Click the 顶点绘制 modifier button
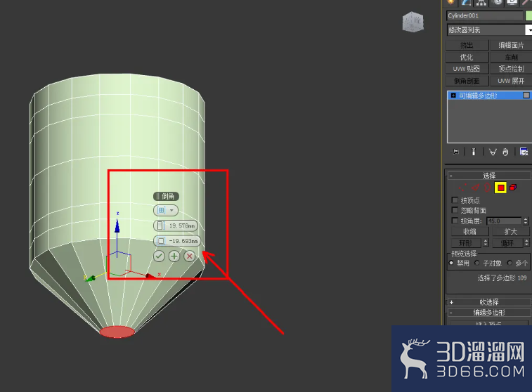The image size is (532, 392). pyautogui.click(x=511, y=69)
